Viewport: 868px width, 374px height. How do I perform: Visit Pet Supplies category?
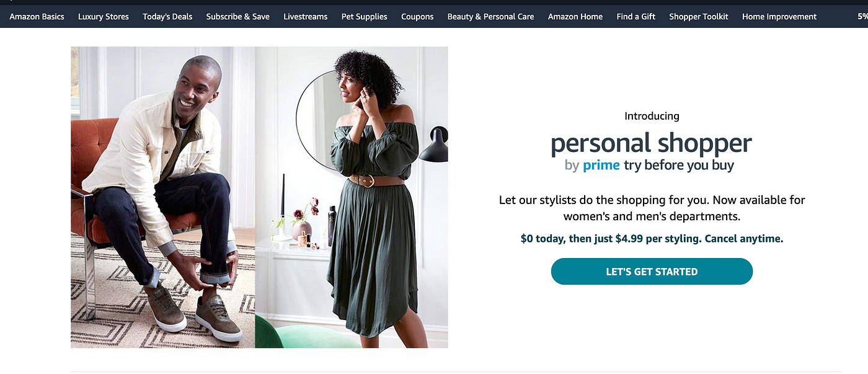pyautogui.click(x=365, y=17)
